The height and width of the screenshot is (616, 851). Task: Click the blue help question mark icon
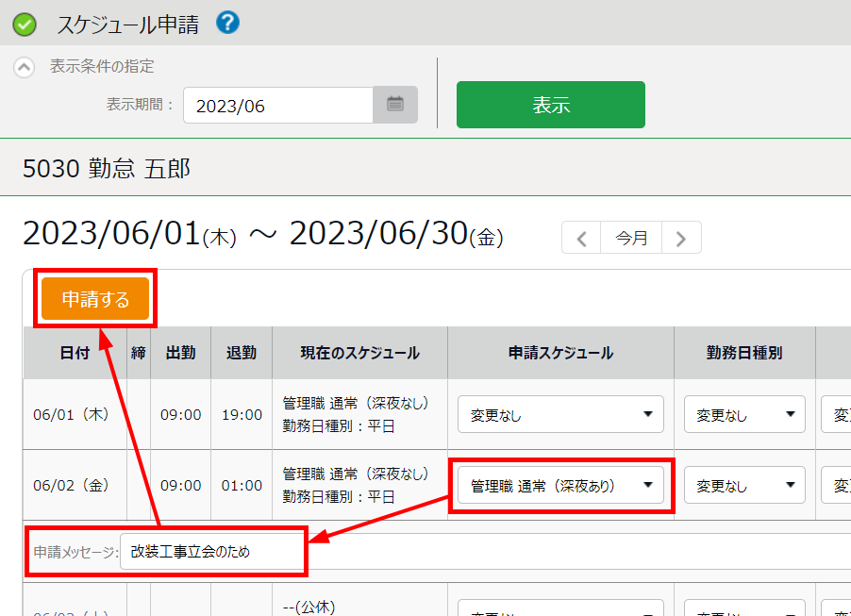[x=227, y=23]
